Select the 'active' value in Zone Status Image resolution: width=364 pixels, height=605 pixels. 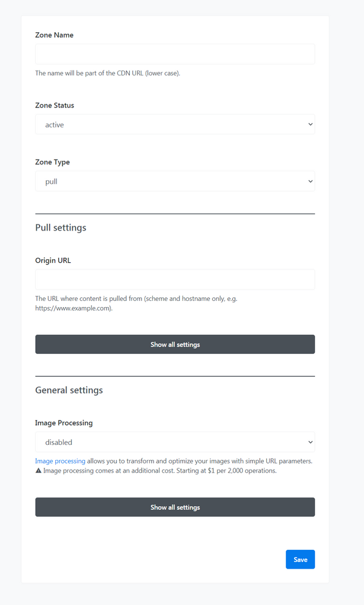[x=55, y=124]
